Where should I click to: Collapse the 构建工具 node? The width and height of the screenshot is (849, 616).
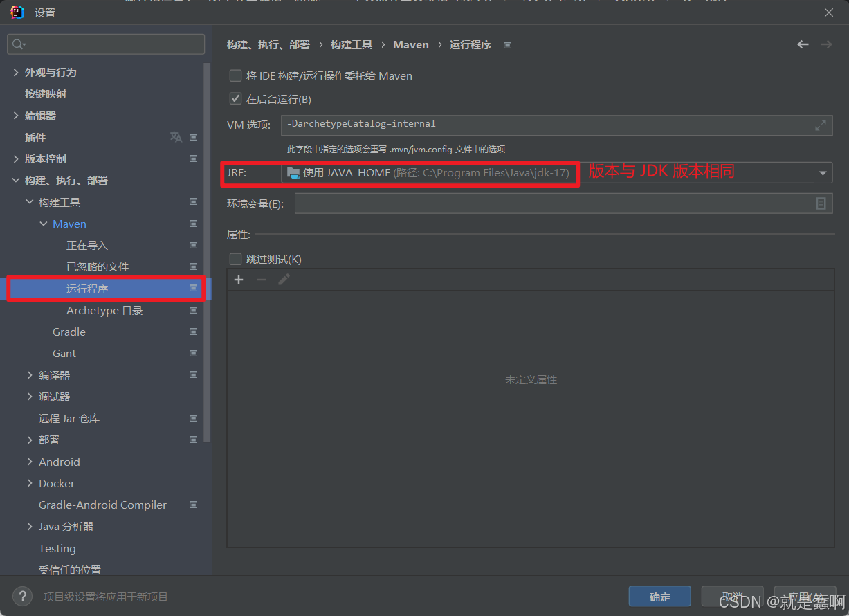(30, 202)
